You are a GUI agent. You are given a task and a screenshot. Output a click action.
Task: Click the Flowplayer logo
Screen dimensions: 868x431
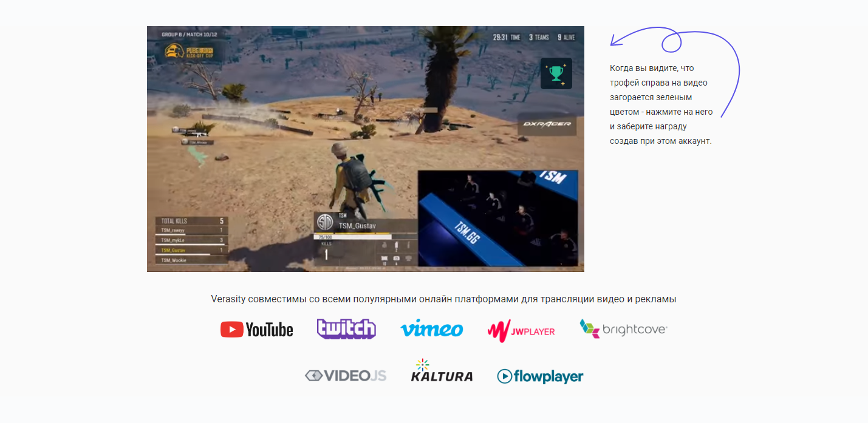click(540, 376)
